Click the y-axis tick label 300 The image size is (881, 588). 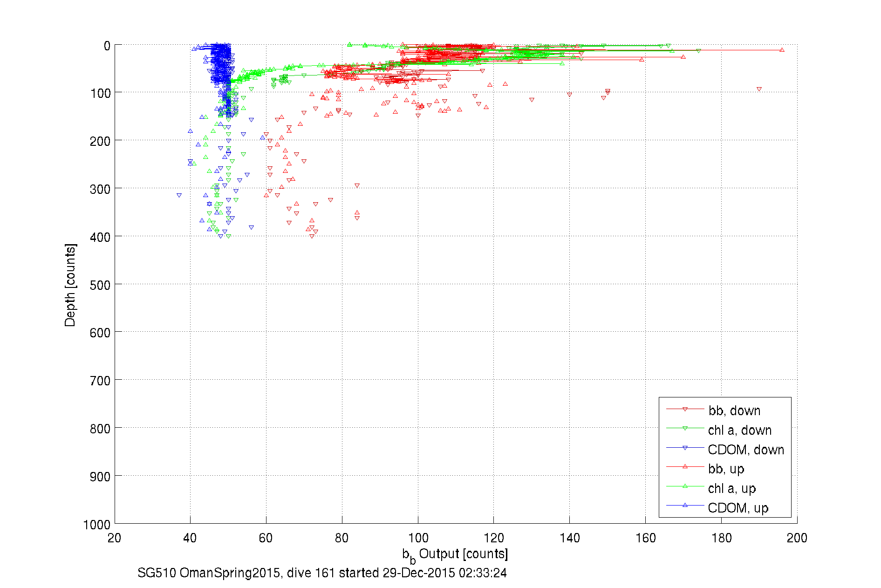[100, 190]
